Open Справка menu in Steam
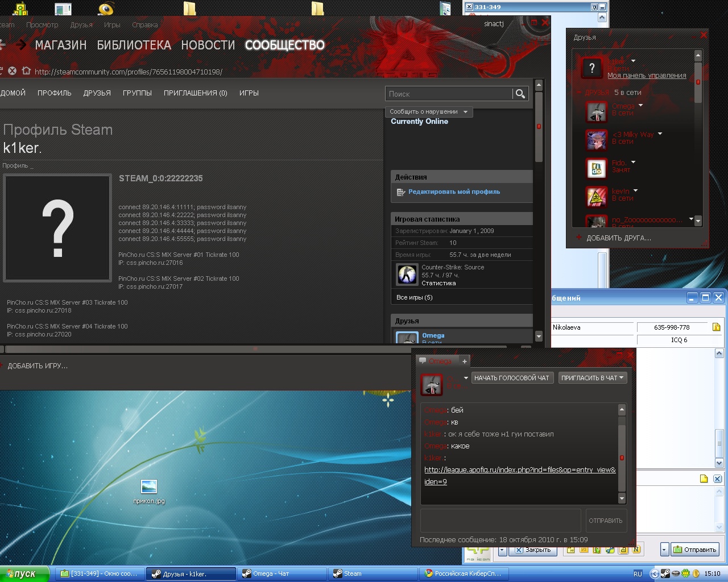 [x=144, y=25]
